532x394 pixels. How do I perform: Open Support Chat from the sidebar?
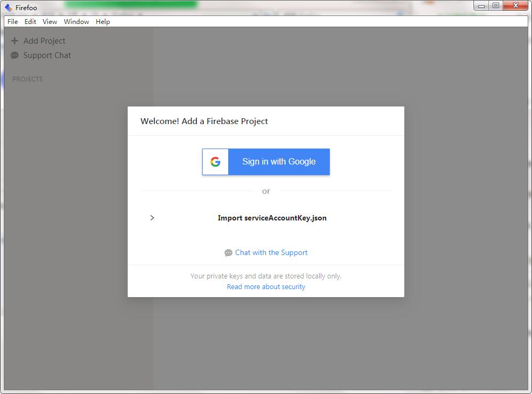coord(47,55)
